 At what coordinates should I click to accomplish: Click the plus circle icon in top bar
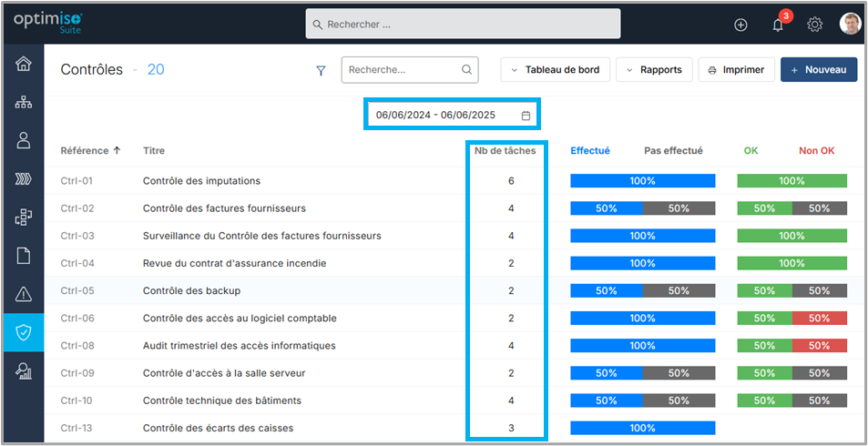(x=740, y=25)
